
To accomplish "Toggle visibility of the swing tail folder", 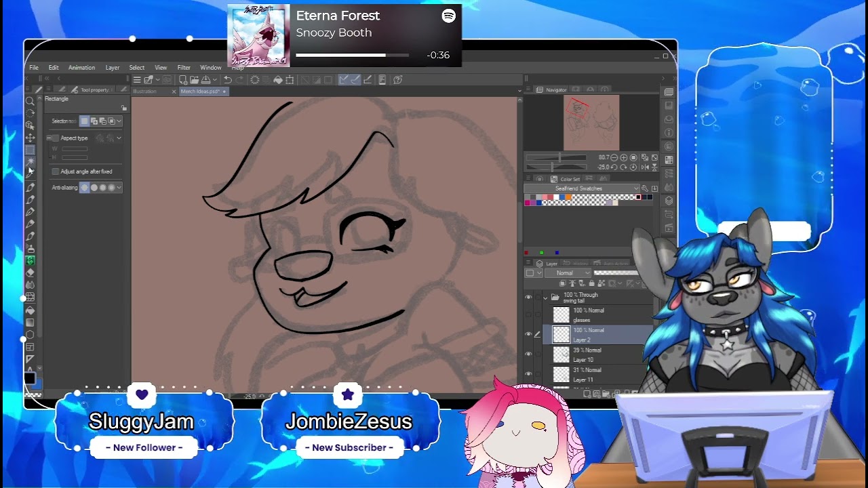I will 528,297.
